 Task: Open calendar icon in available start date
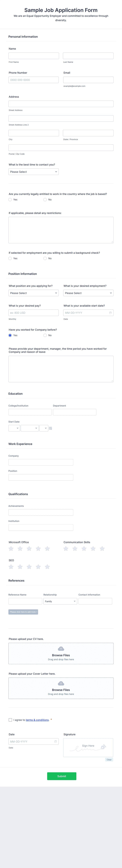click(110, 313)
